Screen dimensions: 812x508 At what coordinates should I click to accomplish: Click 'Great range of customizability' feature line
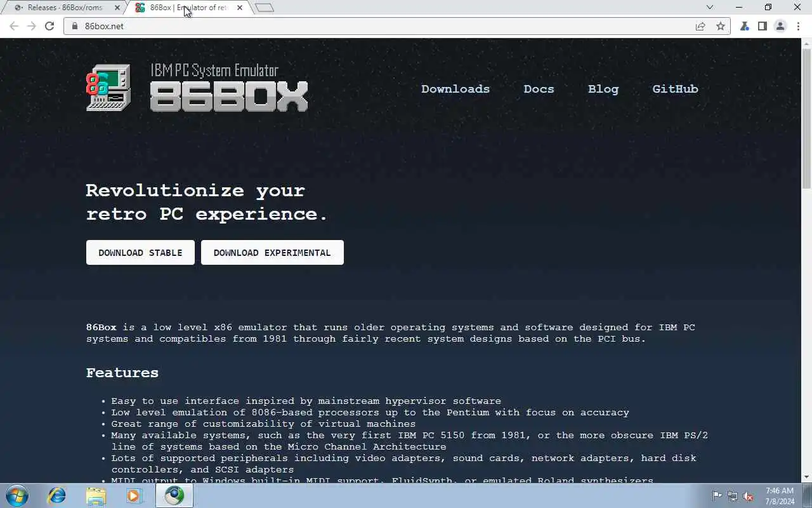point(263,424)
